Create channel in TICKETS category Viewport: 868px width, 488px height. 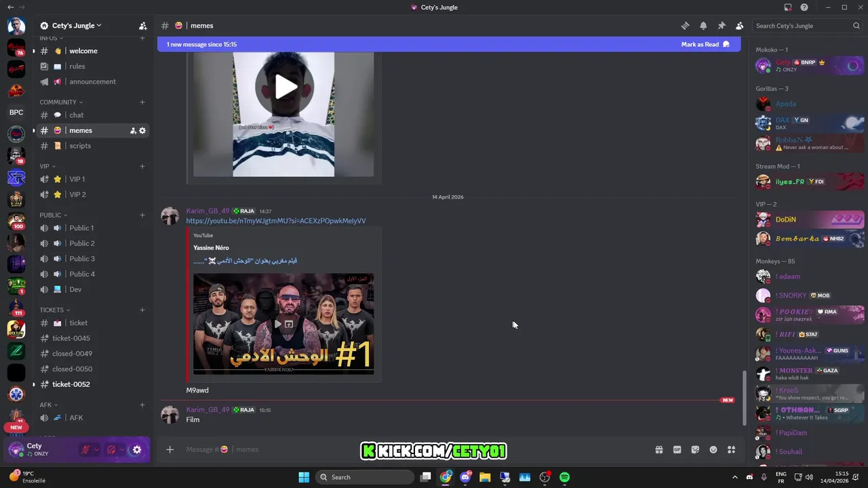(142, 310)
